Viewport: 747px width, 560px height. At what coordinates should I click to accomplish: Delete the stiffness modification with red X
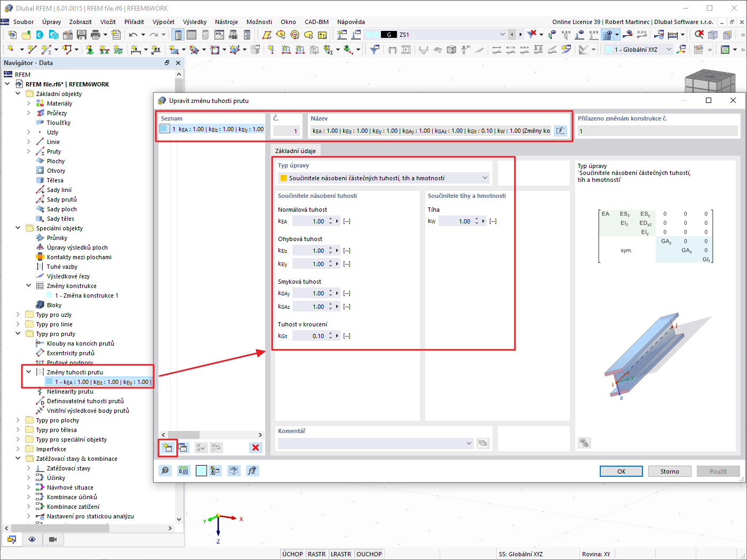tap(255, 447)
